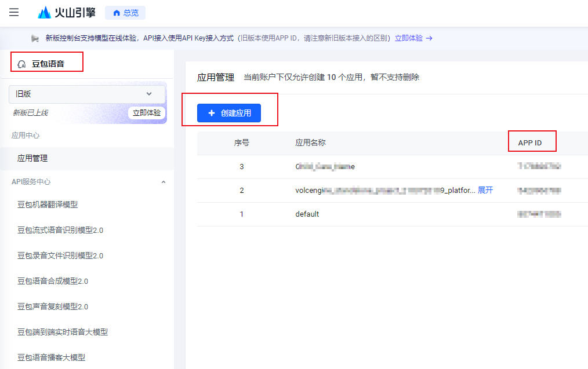588x369 pixels.
Task: Go to 总览 overview home button
Action: tap(125, 13)
